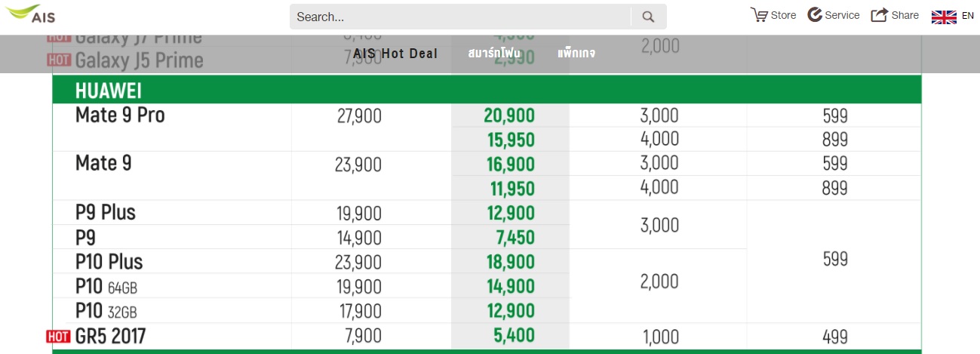Click P10 64GB deal price 14,900
Viewport: 980px width, 354px height.
pyautogui.click(x=511, y=287)
